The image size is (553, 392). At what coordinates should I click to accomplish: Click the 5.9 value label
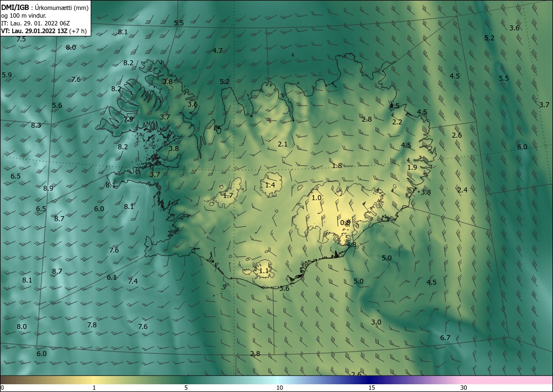point(7,75)
